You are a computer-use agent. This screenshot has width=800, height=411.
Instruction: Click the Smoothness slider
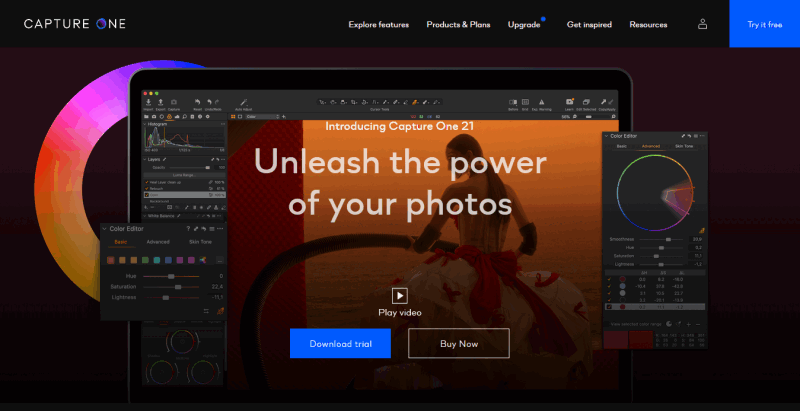pos(662,239)
